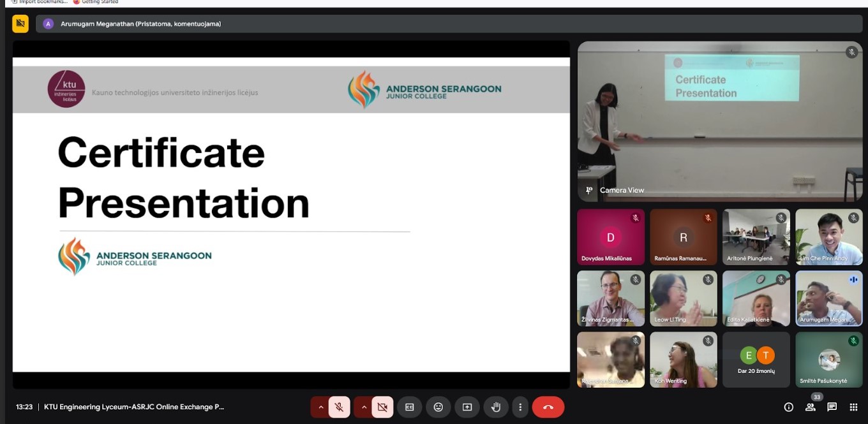This screenshot has height=424, width=868.
Task: Click the pin icon on Camera View
Action: point(589,190)
